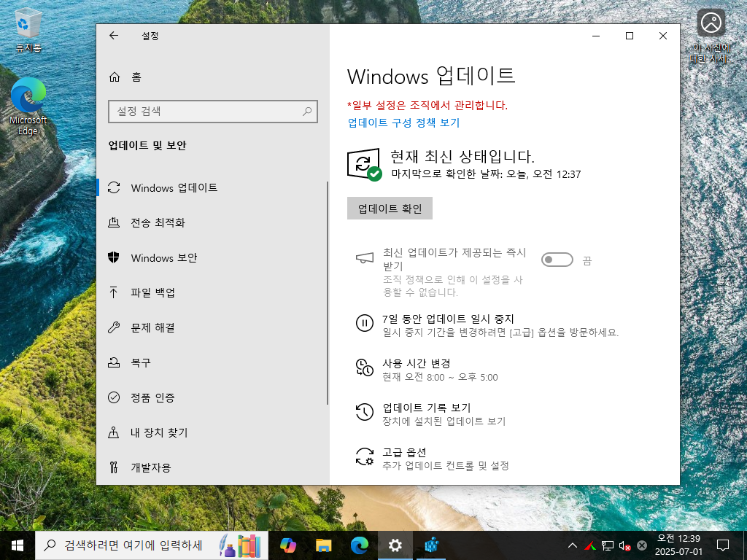Open Windows 보안 section
Image resolution: width=747 pixels, height=560 pixels.
[x=212, y=257]
